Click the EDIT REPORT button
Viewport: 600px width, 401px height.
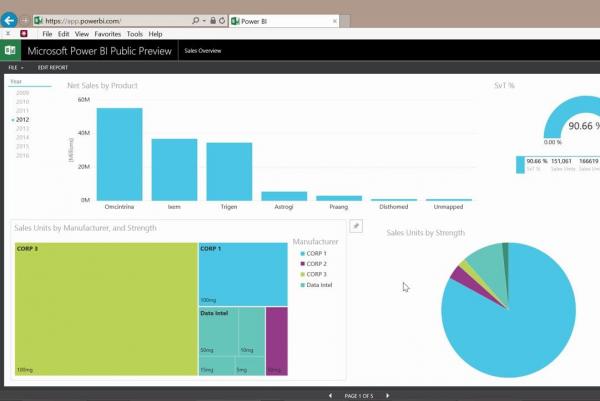(53, 67)
